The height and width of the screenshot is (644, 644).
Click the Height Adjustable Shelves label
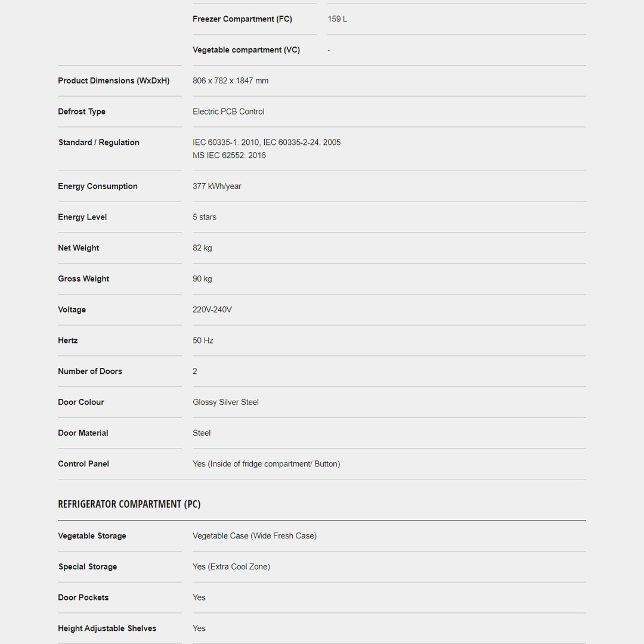tap(107, 628)
